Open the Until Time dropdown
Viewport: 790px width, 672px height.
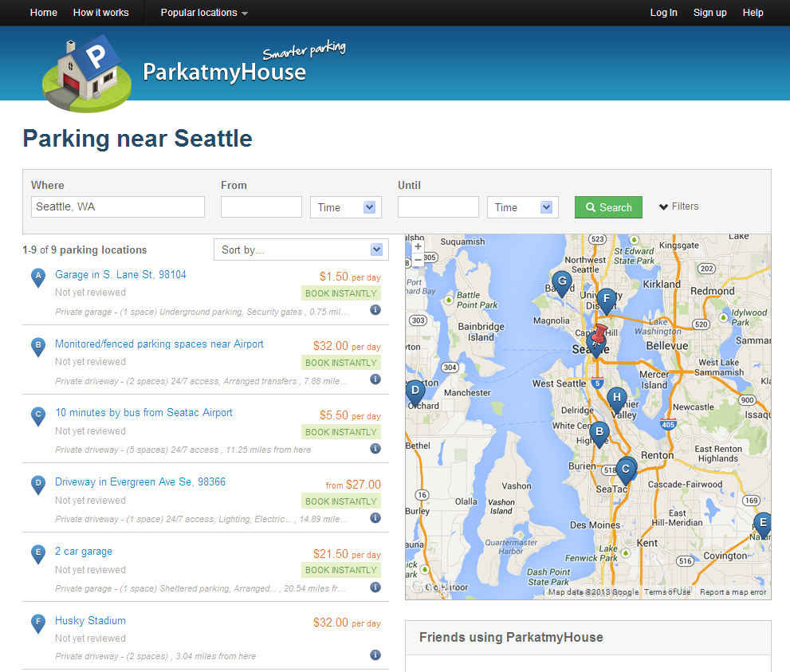tap(522, 207)
